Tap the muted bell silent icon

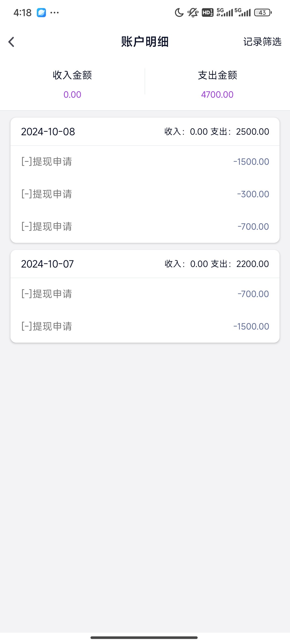click(193, 13)
